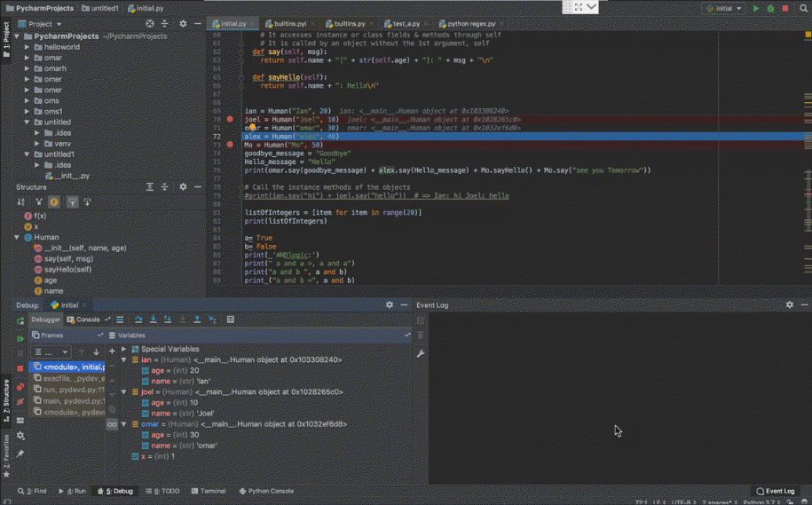Image resolution: width=812 pixels, height=505 pixels.
Task: Click the wrench icon in Event Log
Action: [421, 354]
